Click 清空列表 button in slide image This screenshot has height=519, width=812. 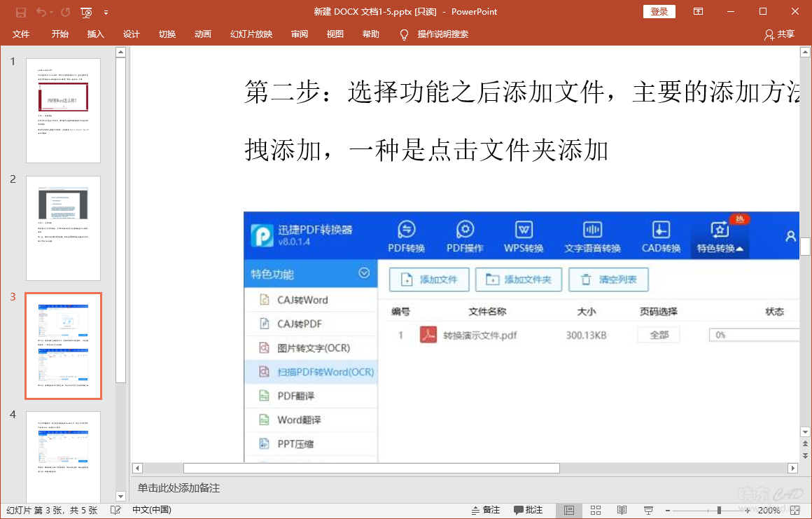click(x=608, y=279)
